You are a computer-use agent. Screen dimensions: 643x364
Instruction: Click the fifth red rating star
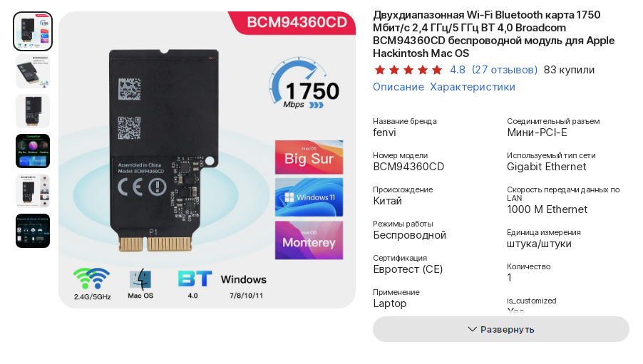[x=437, y=70]
